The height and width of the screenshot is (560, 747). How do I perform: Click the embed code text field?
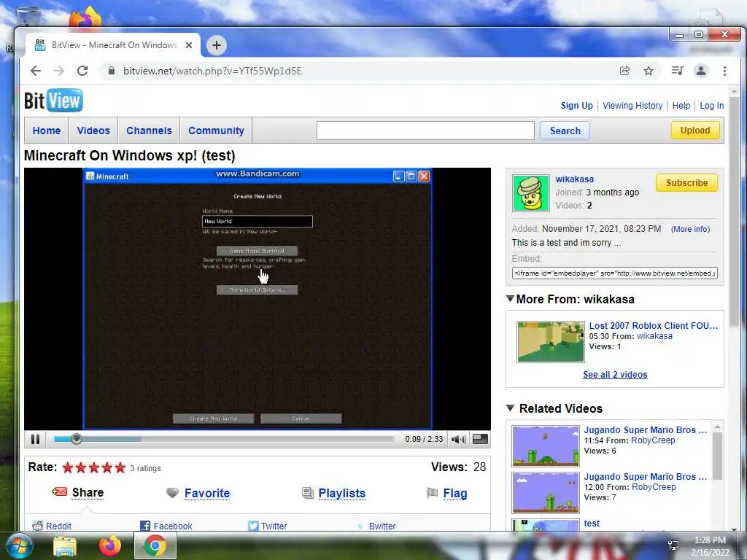pyautogui.click(x=614, y=273)
